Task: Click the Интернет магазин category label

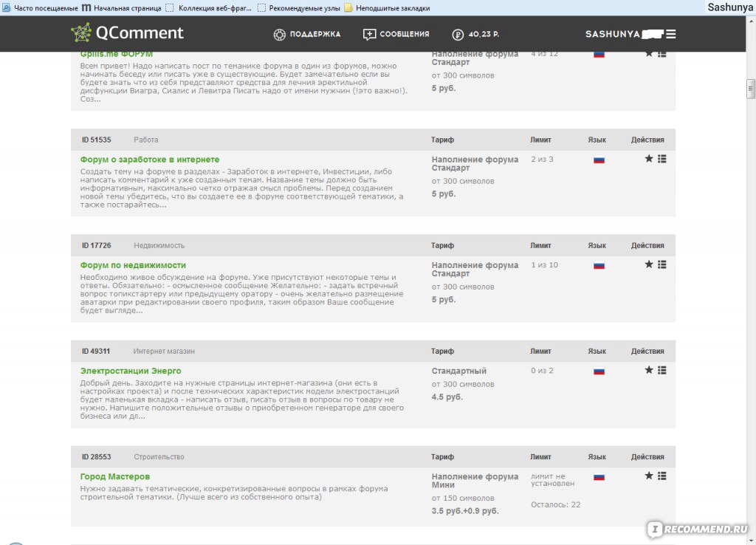Action: (x=164, y=351)
